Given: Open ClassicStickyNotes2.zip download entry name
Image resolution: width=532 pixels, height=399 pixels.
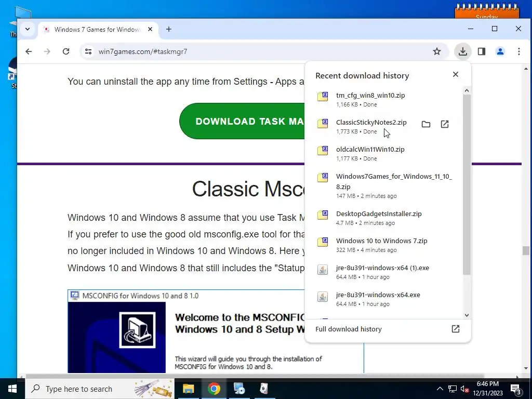Looking at the screenshot, I should coord(371,123).
